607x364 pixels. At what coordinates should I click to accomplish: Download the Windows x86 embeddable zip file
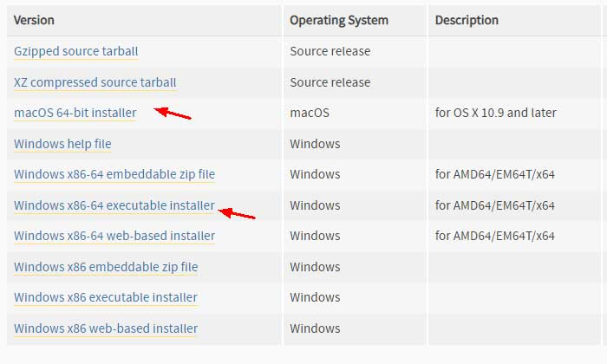(x=106, y=267)
